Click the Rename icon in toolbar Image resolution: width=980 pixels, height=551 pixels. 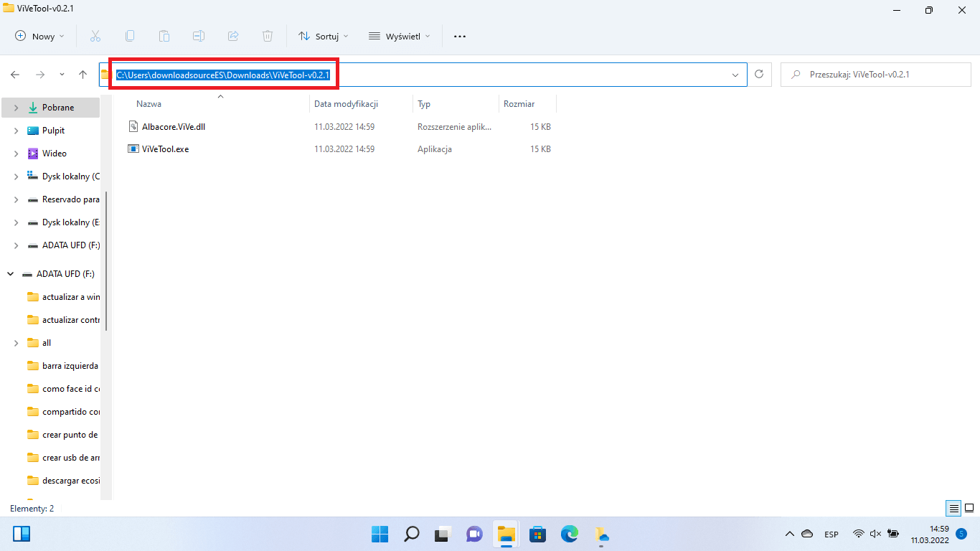click(x=199, y=36)
